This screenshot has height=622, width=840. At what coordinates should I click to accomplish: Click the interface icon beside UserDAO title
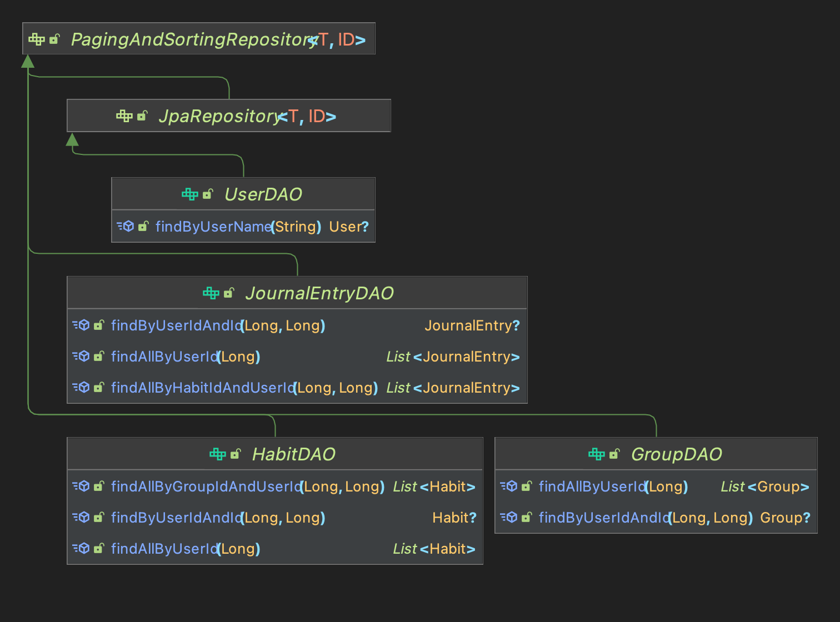point(190,194)
